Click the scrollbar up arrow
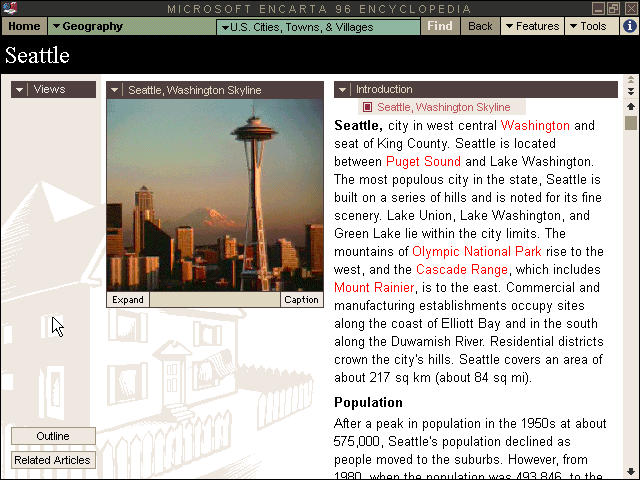This screenshot has width=640, height=480. click(631, 107)
